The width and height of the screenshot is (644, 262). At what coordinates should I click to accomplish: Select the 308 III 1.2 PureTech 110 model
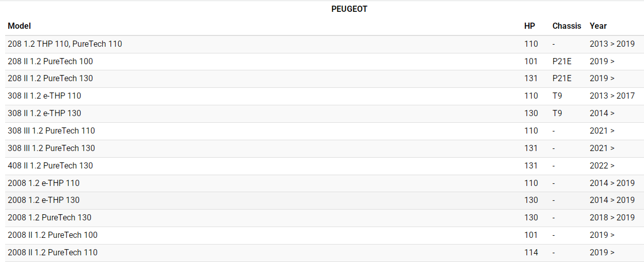click(51, 130)
